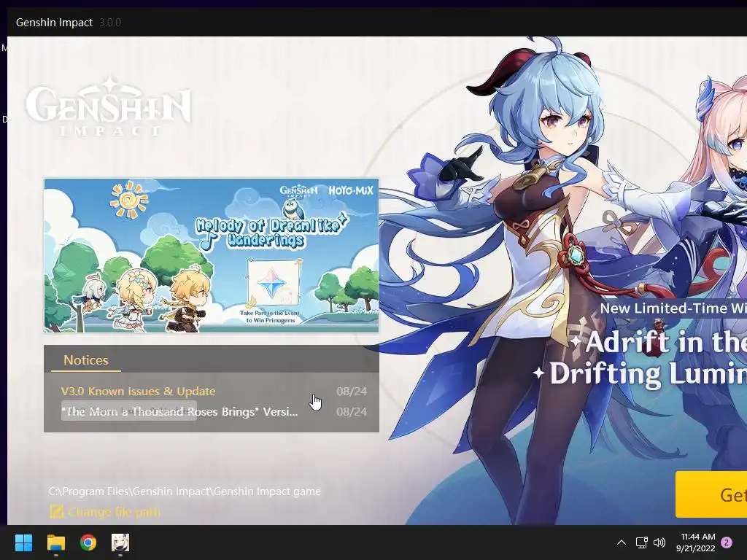Click the Melody of Dreamlike Wanderings banner

(212, 256)
